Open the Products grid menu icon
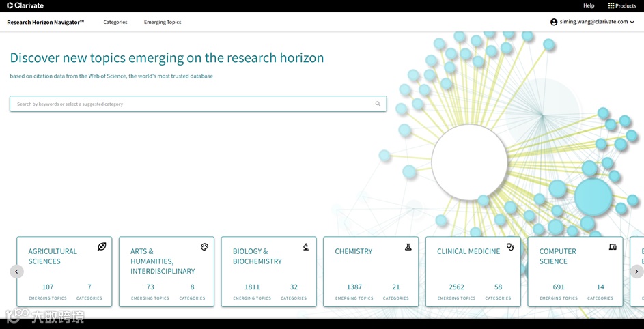The width and height of the screenshot is (644, 329). 611,5
